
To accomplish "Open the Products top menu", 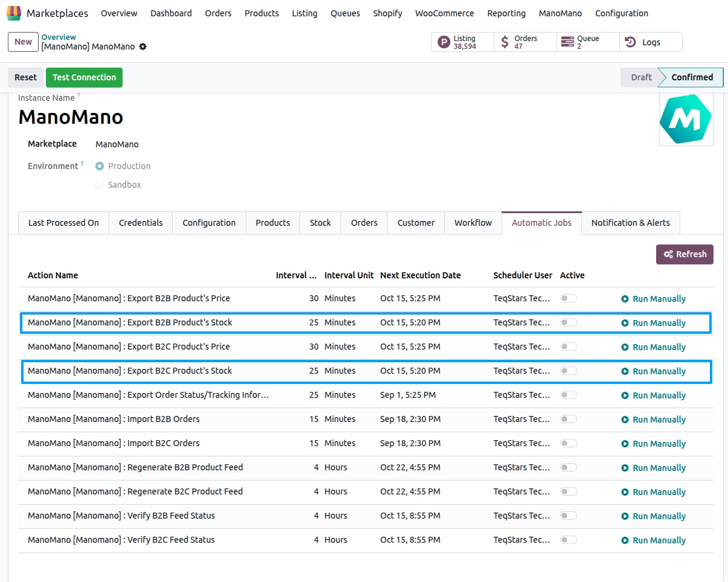I will tap(261, 13).
